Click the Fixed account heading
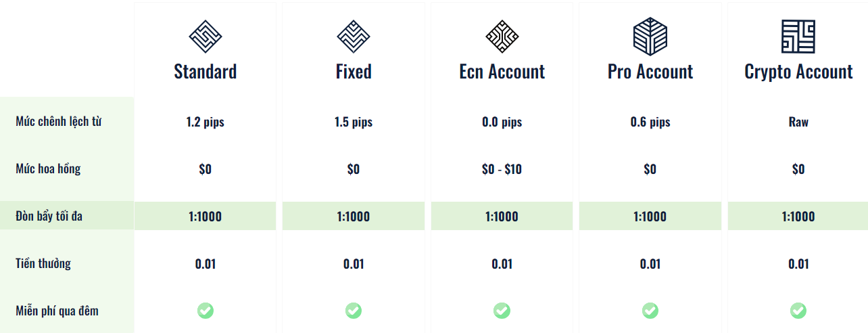The image size is (868, 333). [x=354, y=72]
